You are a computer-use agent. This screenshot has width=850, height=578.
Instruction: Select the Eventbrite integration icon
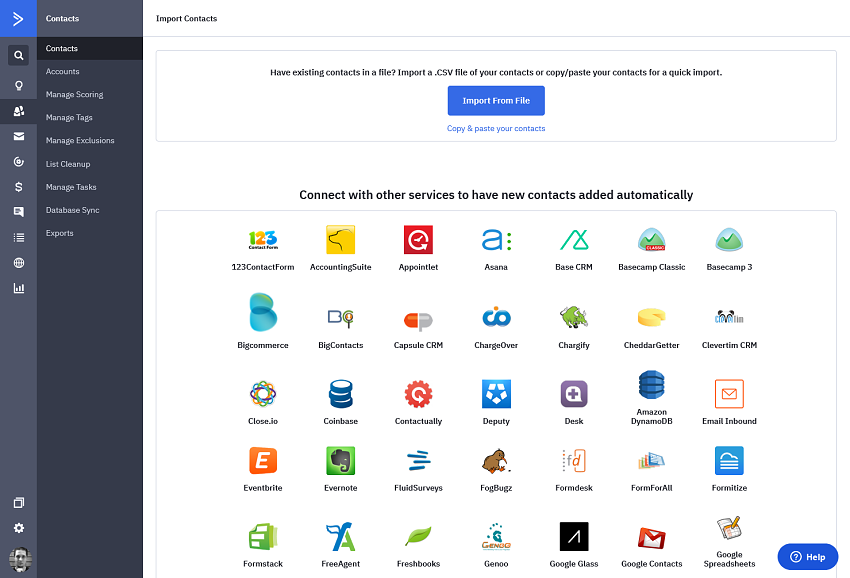click(263, 461)
